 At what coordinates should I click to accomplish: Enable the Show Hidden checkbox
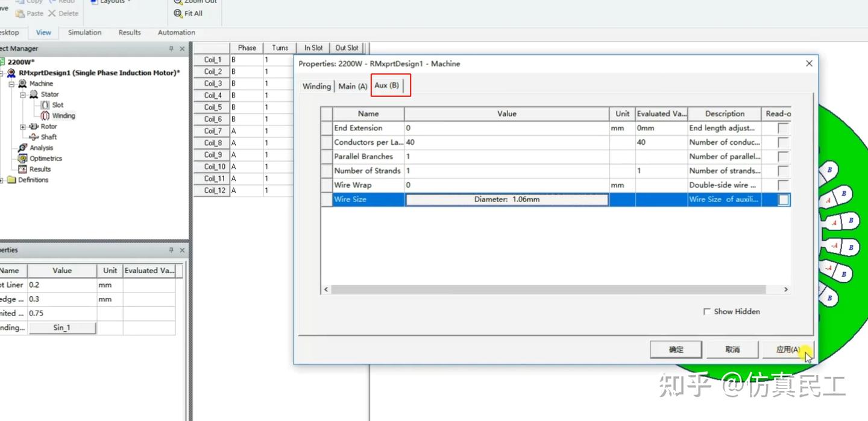(x=707, y=312)
